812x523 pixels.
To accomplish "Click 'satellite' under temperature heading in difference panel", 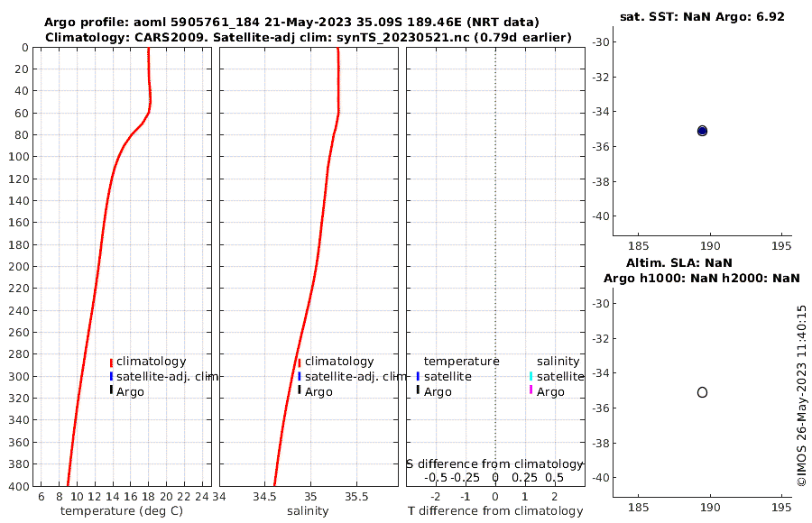I will pyautogui.click(x=448, y=376).
